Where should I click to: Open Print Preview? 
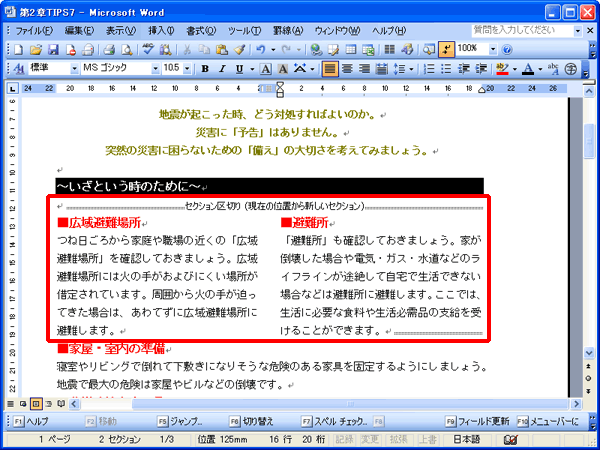[x=126, y=49]
